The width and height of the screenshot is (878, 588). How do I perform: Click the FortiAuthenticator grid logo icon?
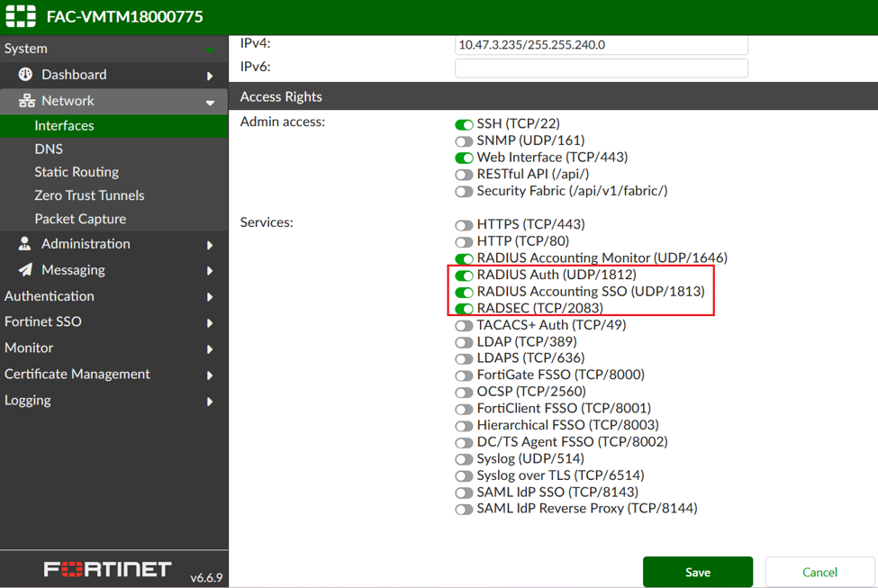(x=21, y=15)
